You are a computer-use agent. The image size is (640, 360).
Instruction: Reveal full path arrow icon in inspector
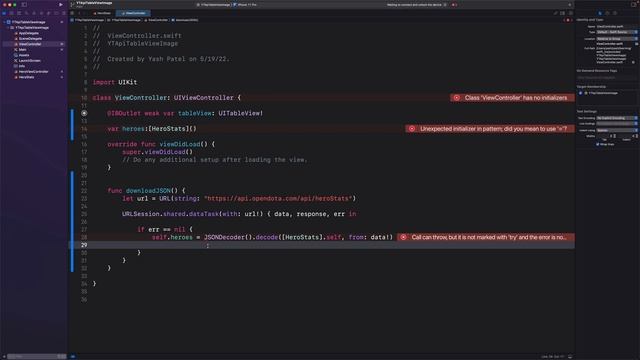633,62
